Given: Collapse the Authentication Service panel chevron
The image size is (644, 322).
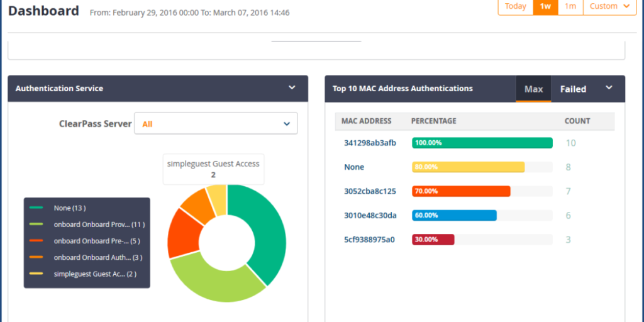Looking at the screenshot, I should coord(292,87).
